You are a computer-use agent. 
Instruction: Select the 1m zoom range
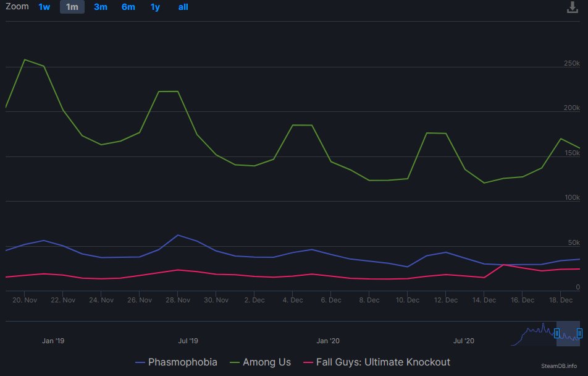click(72, 7)
